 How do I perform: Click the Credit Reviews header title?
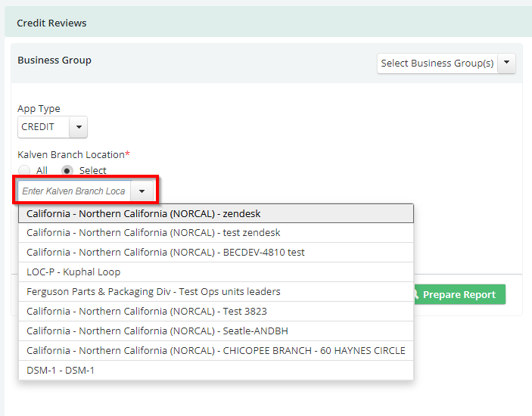(x=51, y=23)
